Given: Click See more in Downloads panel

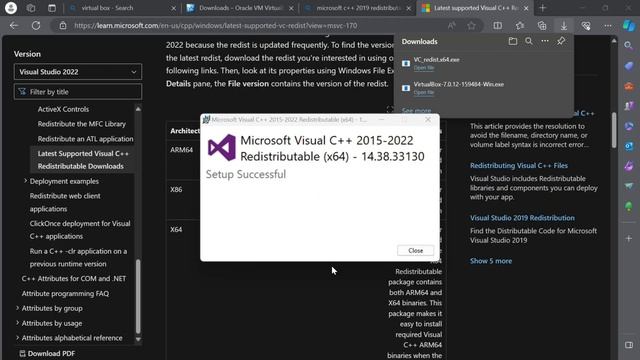Looking at the screenshot, I should (416, 110).
